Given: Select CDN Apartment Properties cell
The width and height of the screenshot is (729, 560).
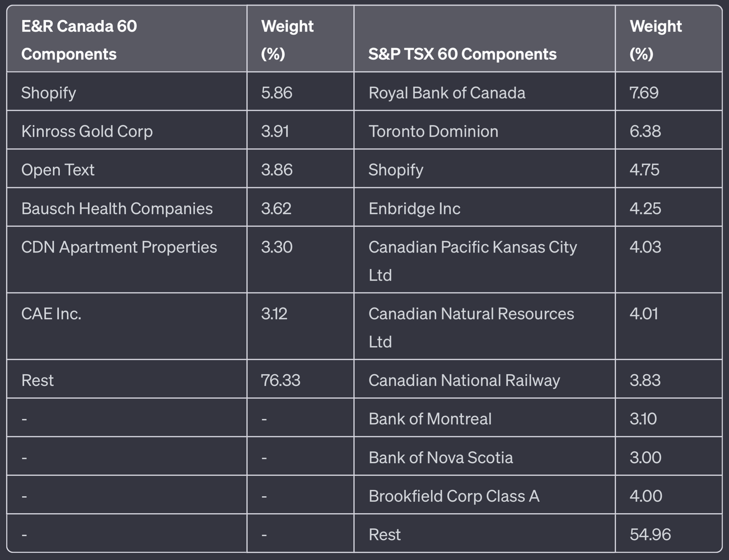Looking at the screenshot, I should (x=119, y=247).
